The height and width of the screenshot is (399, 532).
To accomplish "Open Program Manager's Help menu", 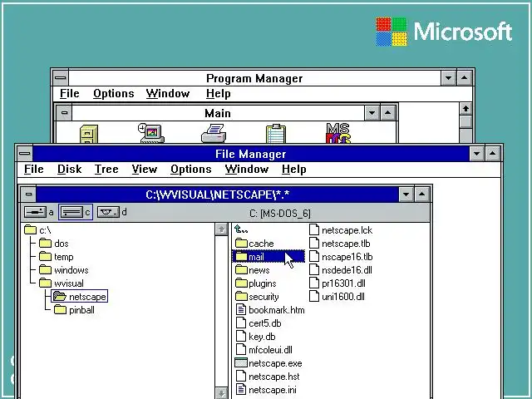I will pyautogui.click(x=218, y=93).
